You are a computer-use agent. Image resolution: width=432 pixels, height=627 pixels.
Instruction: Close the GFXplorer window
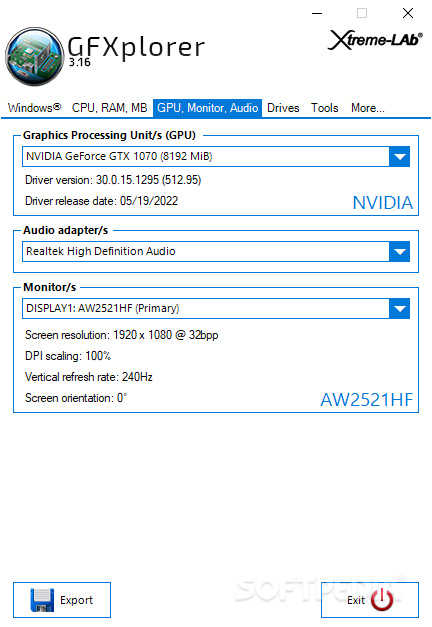(408, 13)
